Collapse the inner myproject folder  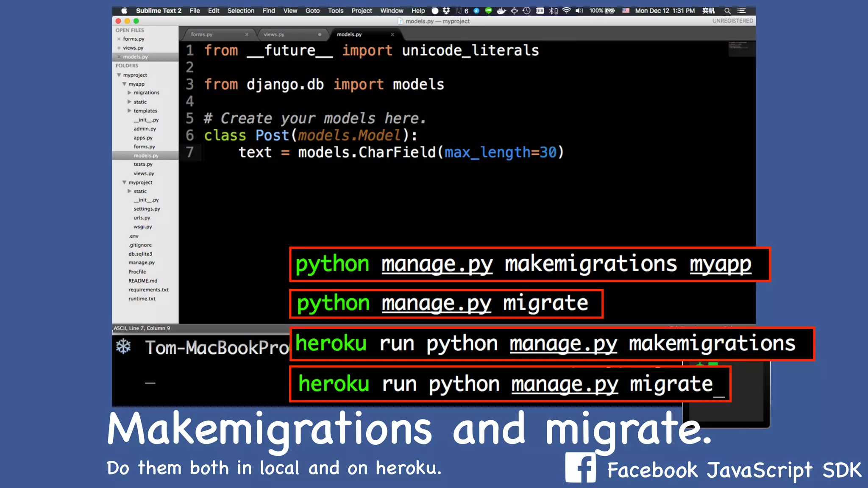(124, 183)
